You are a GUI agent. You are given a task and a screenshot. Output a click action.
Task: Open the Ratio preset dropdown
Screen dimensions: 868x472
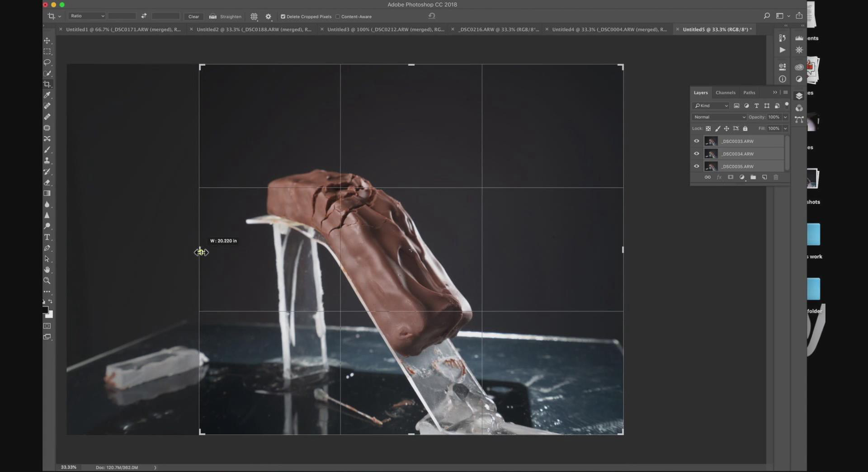tap(87, 16)
